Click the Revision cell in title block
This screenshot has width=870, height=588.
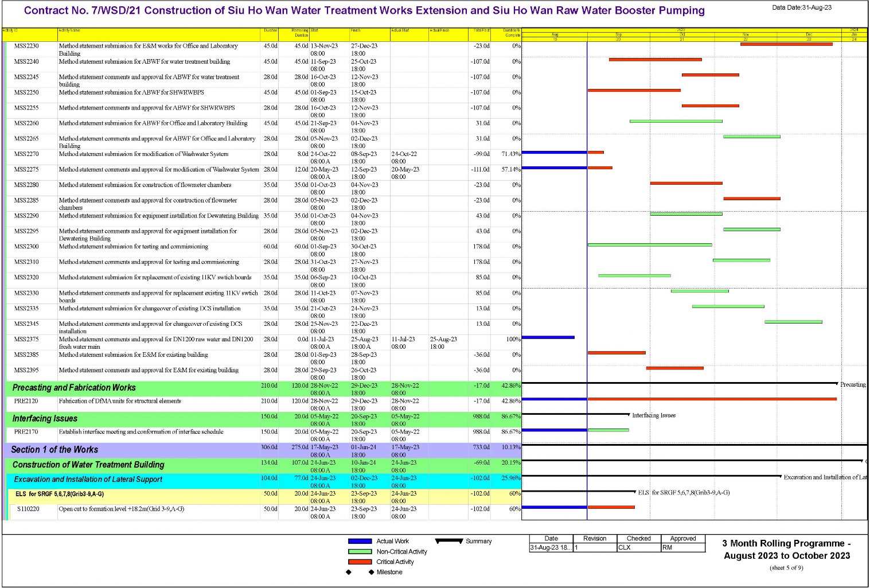coord(595,548)
